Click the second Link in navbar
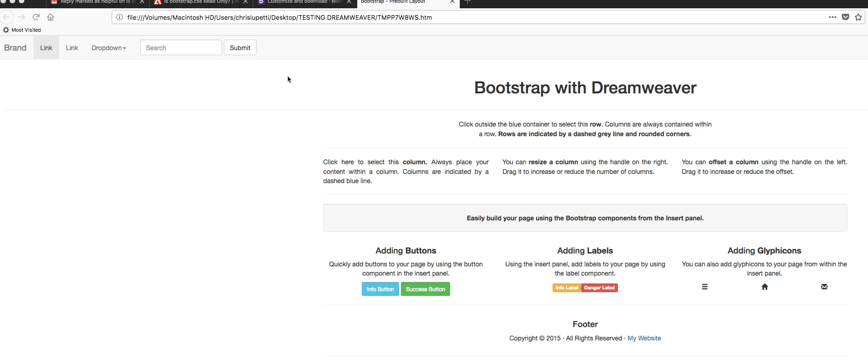This screenshot has width=868, height=363. [x=72, y=48]
